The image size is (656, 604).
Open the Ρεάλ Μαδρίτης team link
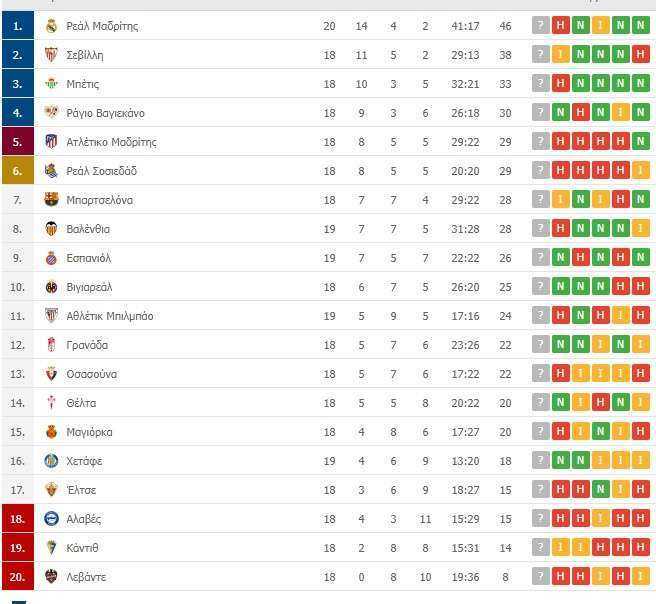pyautogui.click(x=102, y=26)
